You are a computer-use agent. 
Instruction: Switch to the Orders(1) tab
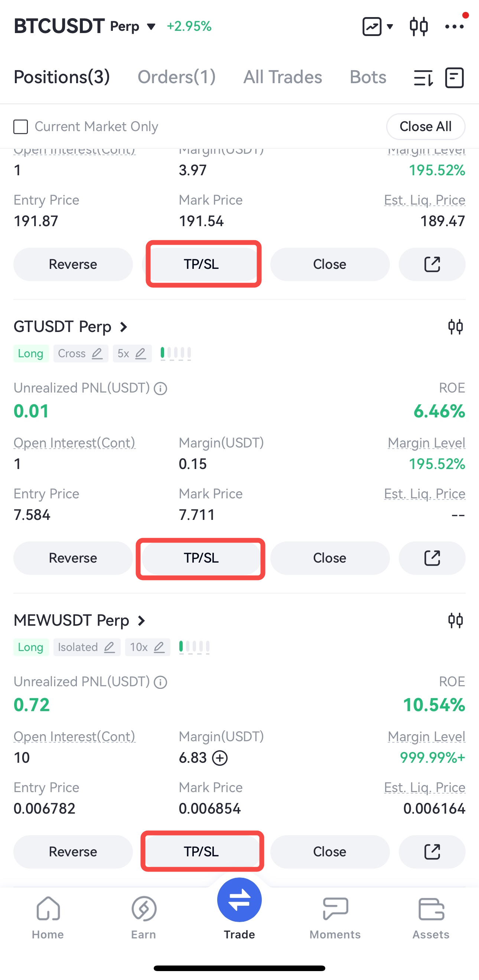[176, 77]
